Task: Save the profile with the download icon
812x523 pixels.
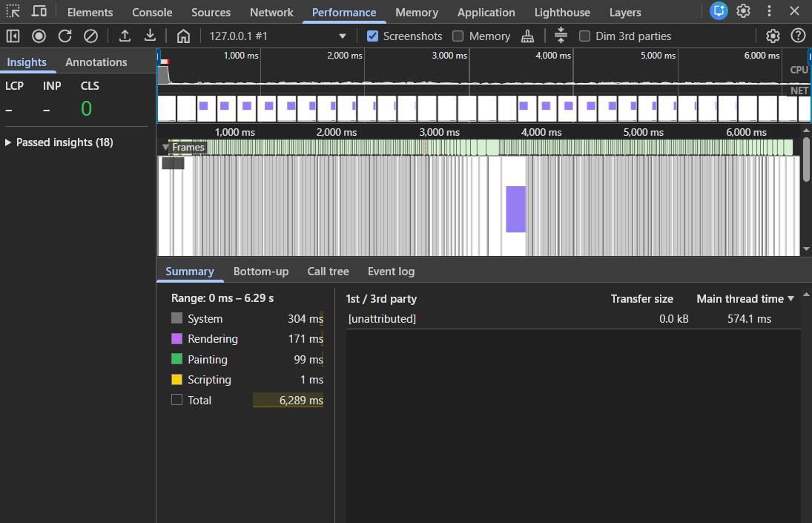Action: [149, 36]
